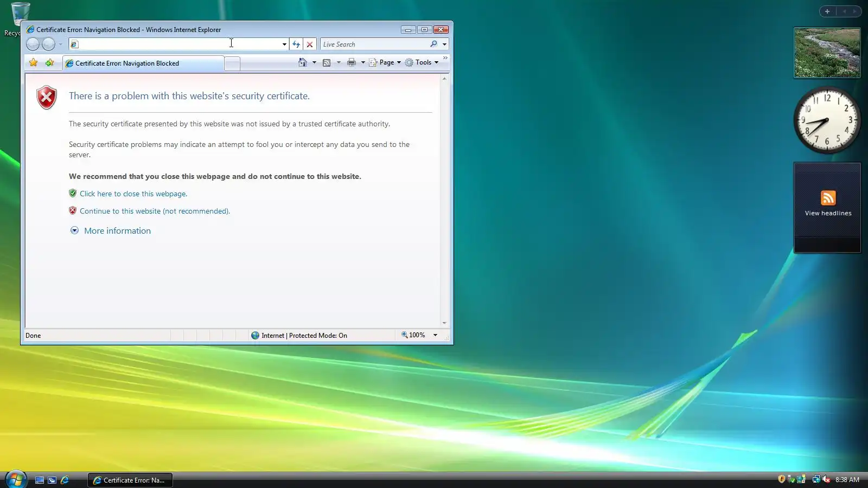
Task: Open the Windows Start menu orb
Action: (x=16, y=479)
